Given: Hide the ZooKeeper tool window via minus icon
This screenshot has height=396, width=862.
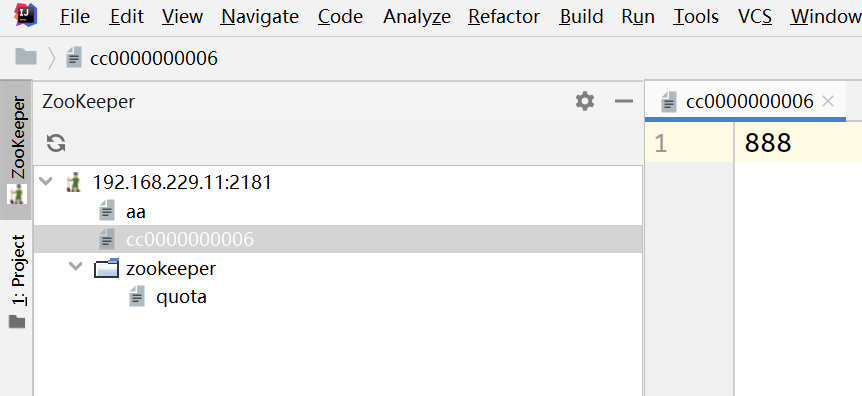Looking at the screenshot, I should [624, 101].
